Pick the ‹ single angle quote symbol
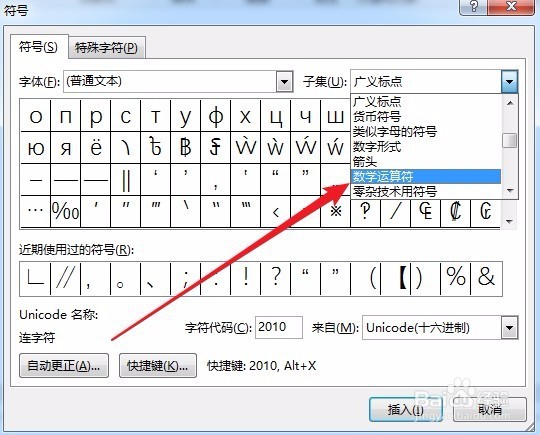The height and width of the screenshot is (435, 540). pos(276,211)
